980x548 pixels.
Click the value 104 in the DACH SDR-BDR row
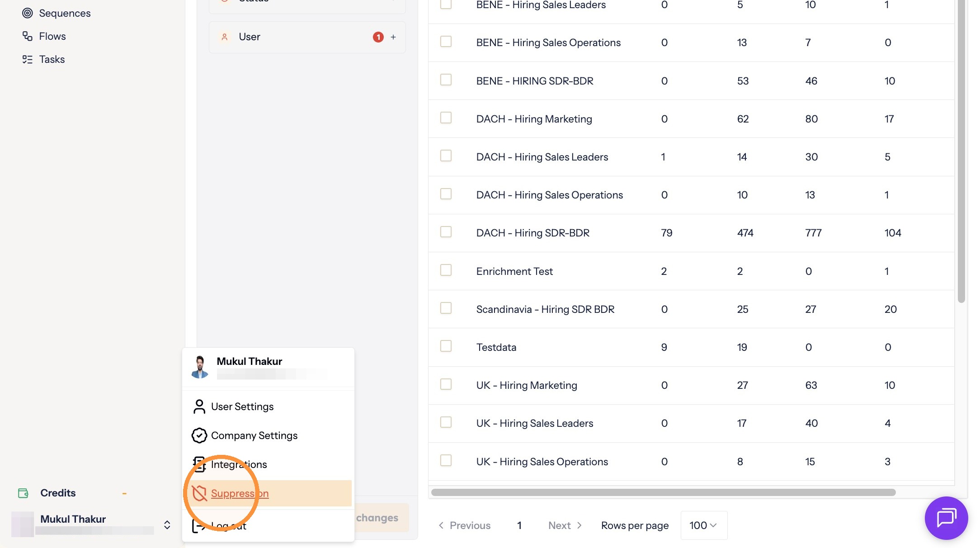tap(893, 233)
